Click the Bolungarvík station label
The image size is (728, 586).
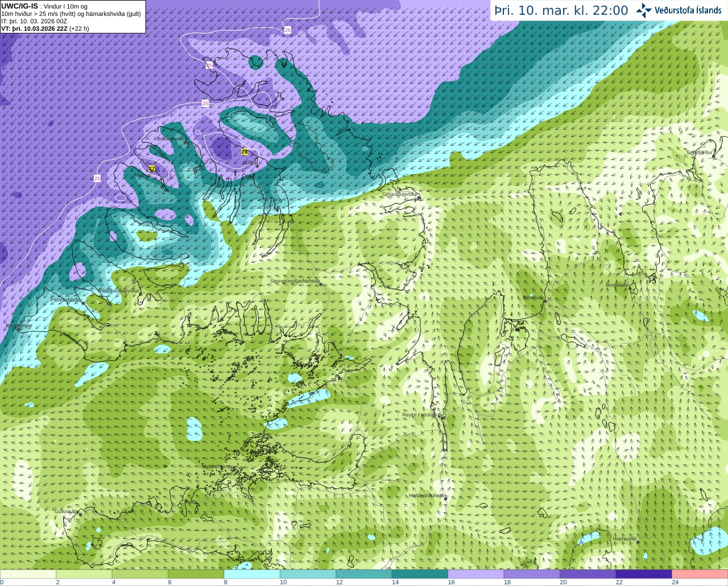pos(171,138)
